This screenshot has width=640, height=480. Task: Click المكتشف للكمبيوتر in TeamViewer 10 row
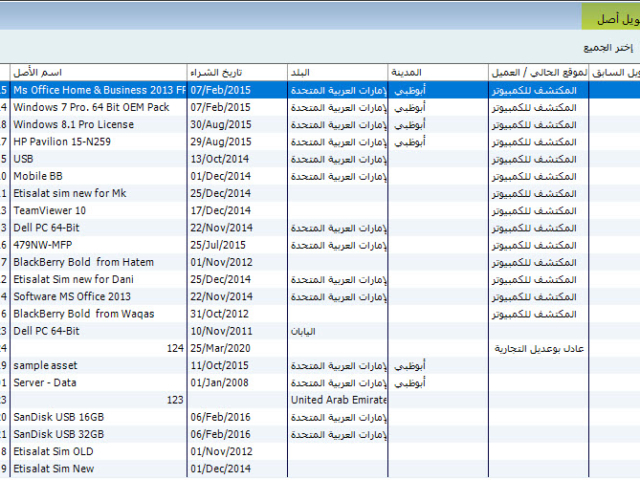(534, 211)
